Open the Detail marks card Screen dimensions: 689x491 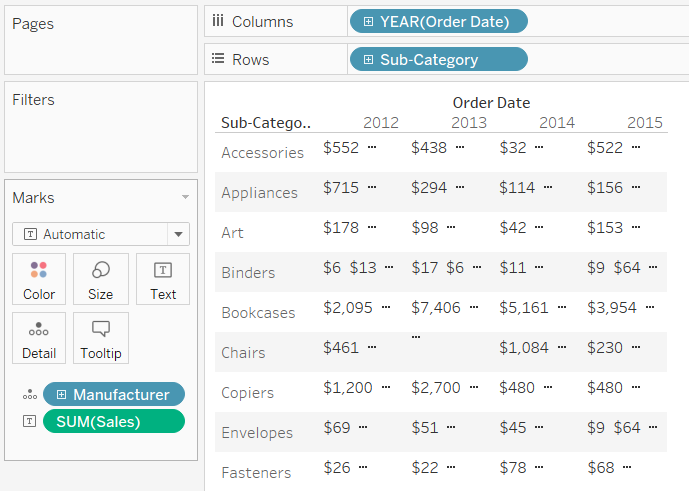coord(39,337)
